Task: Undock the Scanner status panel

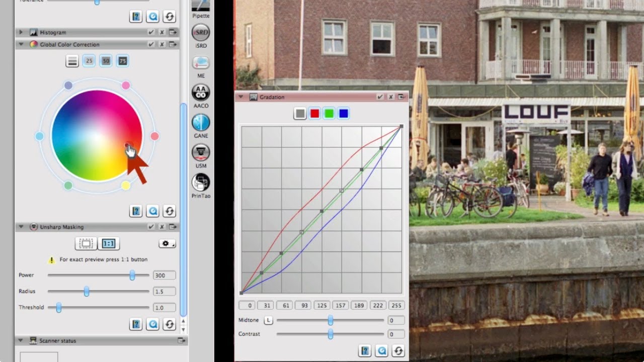Action: tap(181, 340)
